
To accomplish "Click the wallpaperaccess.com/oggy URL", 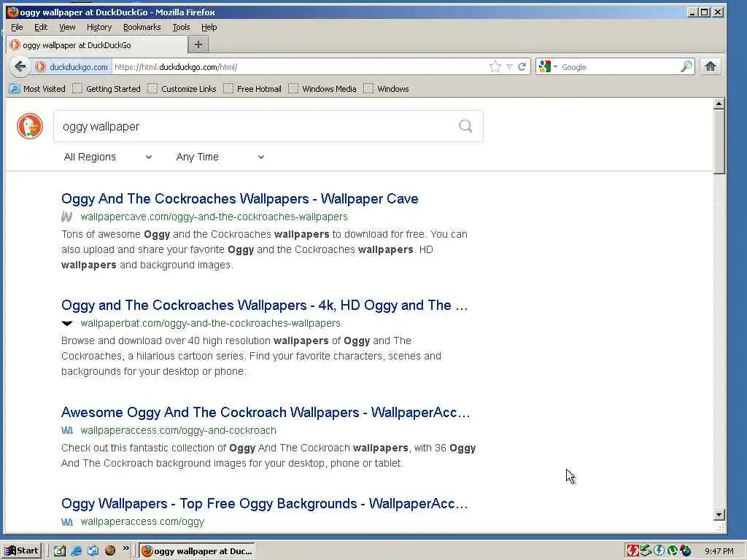I will [x=142, y=522].
